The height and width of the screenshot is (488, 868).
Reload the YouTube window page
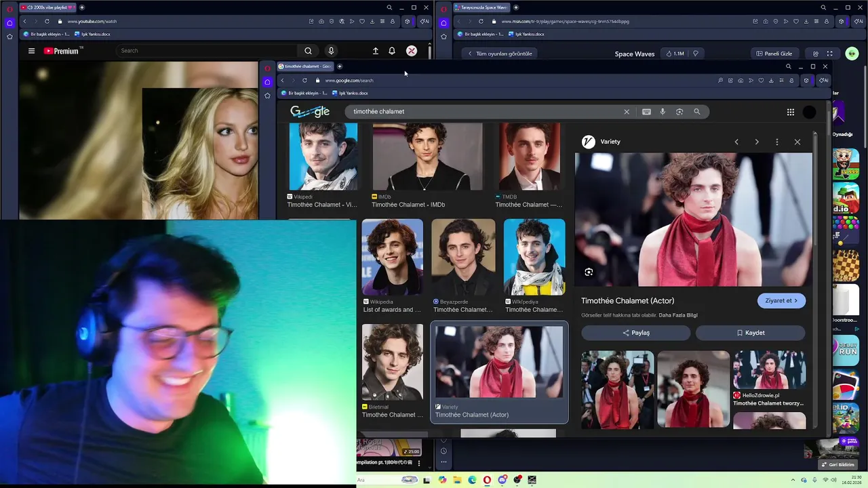click(x=47, y=21)
